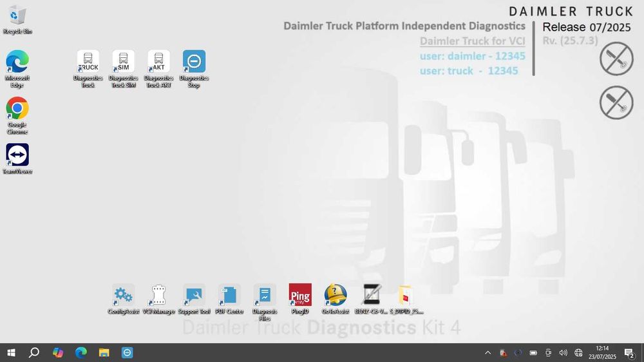Open the Google Chrome desktop shortcut
Viewport: 644px width, 362px height.
pyautogui.click(x=17, y=115)
